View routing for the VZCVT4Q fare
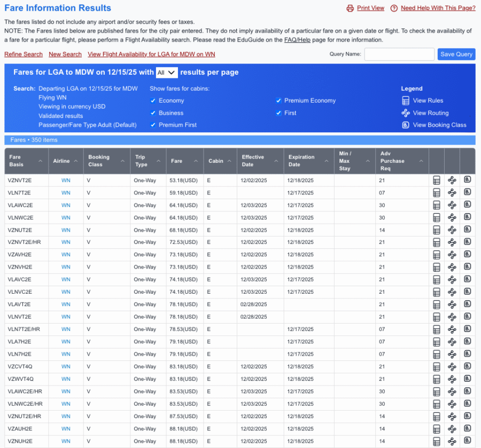Screen dimensions: 481x448 pyautogui.click(x=452, y=367)
